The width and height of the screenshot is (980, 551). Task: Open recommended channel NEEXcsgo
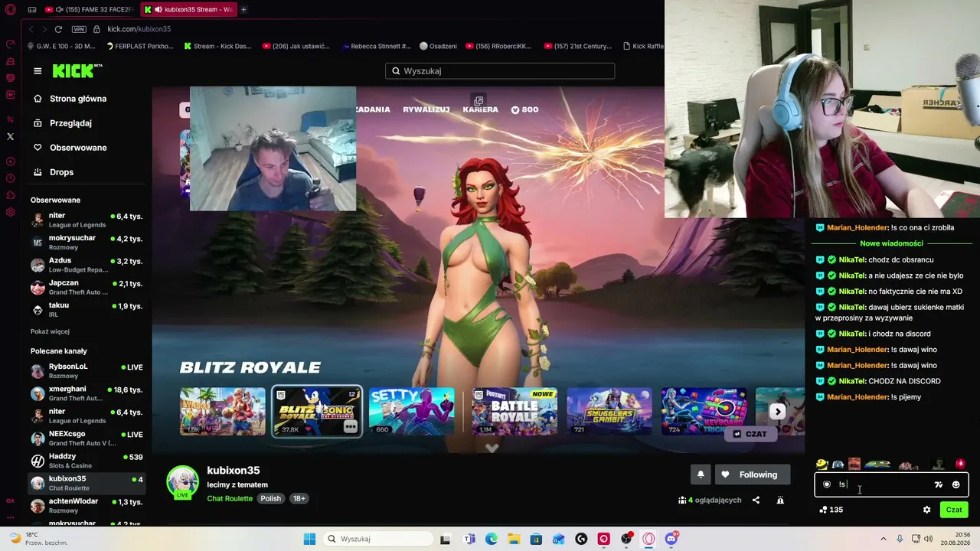click(87, 438)
